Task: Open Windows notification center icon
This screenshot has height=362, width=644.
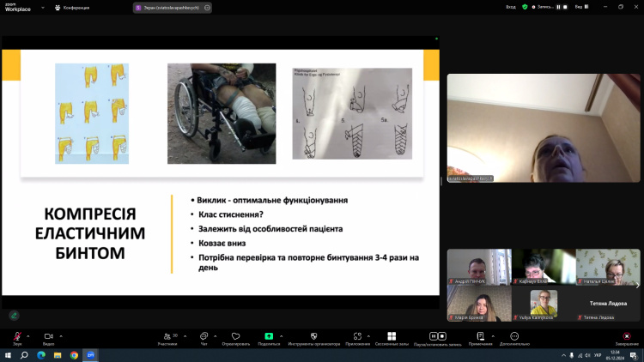Action: pos(634,355)
